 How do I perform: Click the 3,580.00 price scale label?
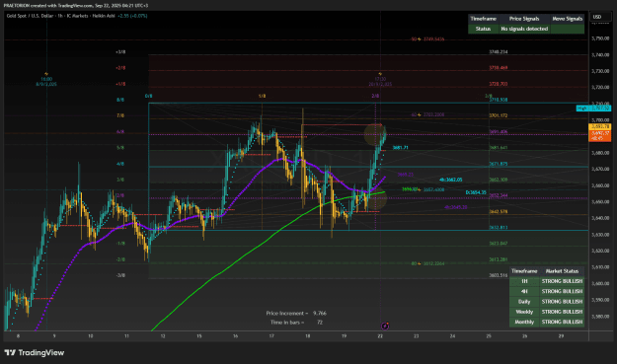pyautogui.click(x=600, y=317)
